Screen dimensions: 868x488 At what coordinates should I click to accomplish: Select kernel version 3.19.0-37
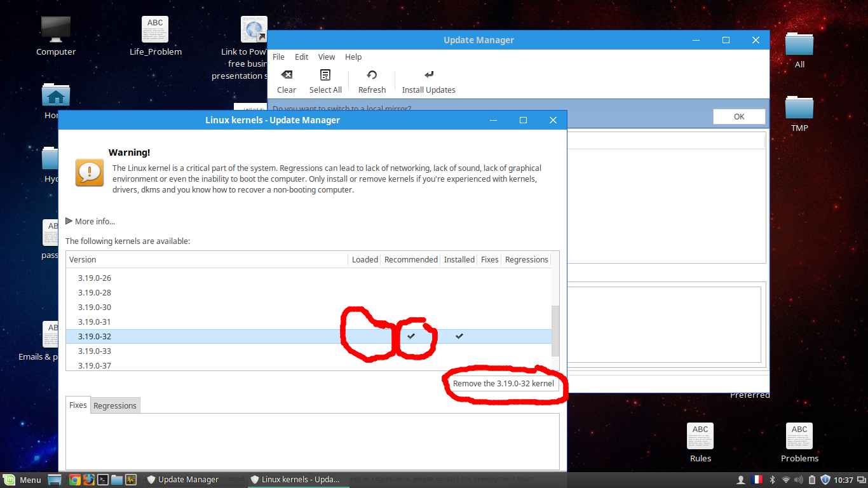point(309,365)
